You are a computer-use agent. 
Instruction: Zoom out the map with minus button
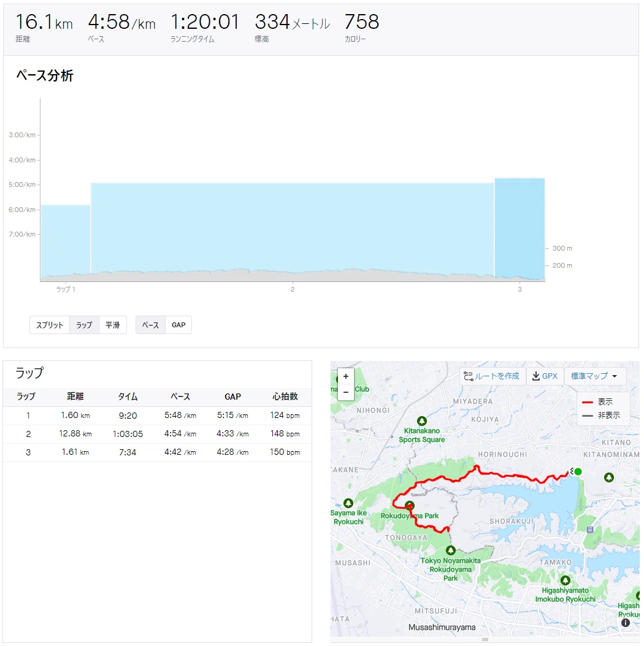(x=345, y=392)
